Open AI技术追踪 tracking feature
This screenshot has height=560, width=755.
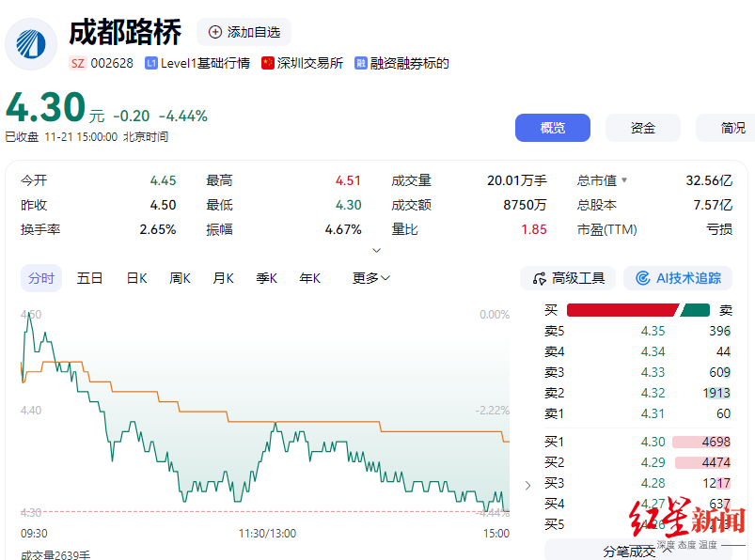[x=678, y=278]
